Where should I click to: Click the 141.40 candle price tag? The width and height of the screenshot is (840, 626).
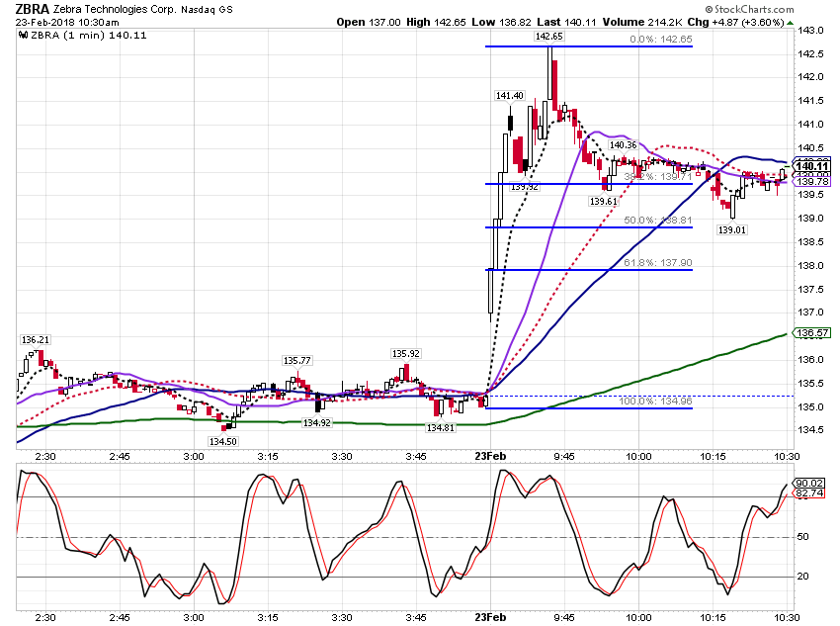[510, 95]
